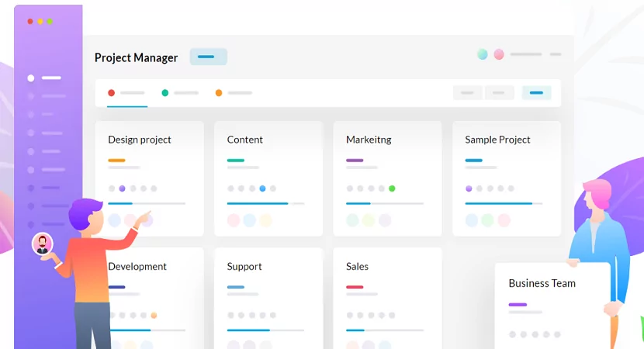
Task: Click the user profile avatar on the sidebar
Action: 42,244
